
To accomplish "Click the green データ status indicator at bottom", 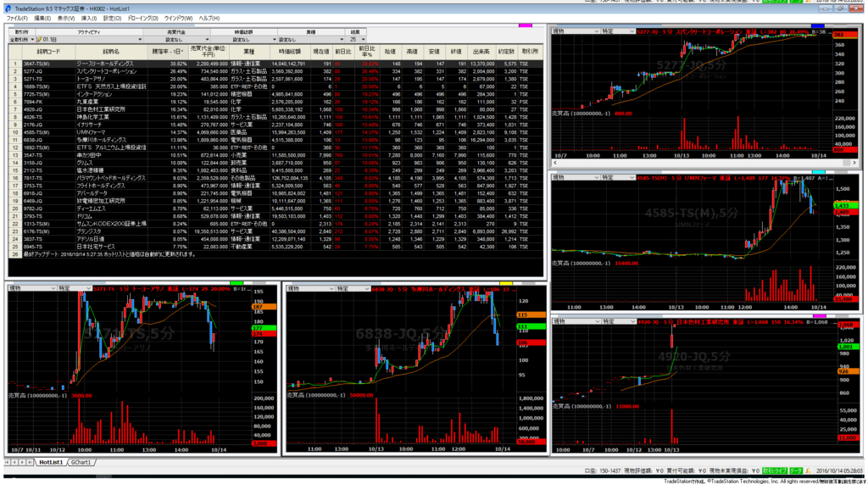I will (x=795, y=470).
